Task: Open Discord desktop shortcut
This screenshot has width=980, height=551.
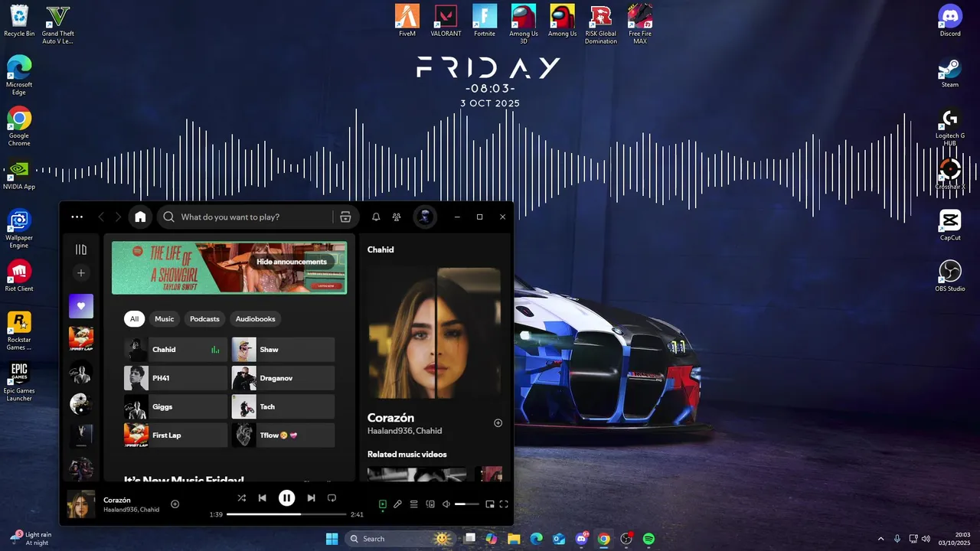Action: point(950,21)
